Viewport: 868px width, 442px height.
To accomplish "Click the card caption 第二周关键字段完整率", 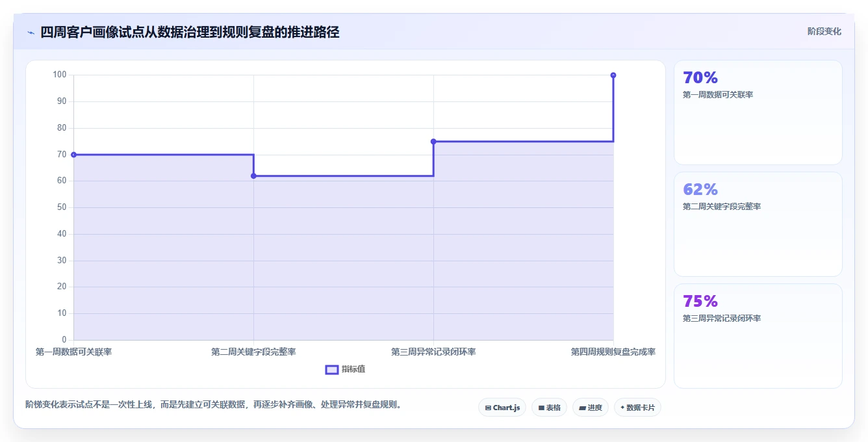I will pyautogui.click(x=722, y=207).
